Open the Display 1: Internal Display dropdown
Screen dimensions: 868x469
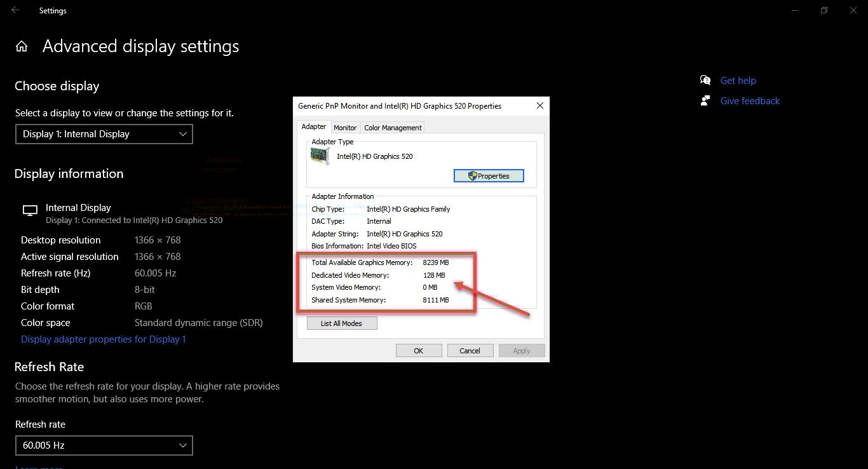pyautogui.click(x=104, y=134)
